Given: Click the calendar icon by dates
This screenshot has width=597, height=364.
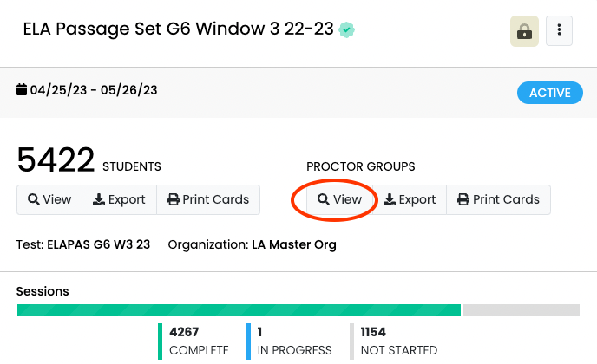Looking at the screenshot, I should pyautogui.click(x=22, y=89).
